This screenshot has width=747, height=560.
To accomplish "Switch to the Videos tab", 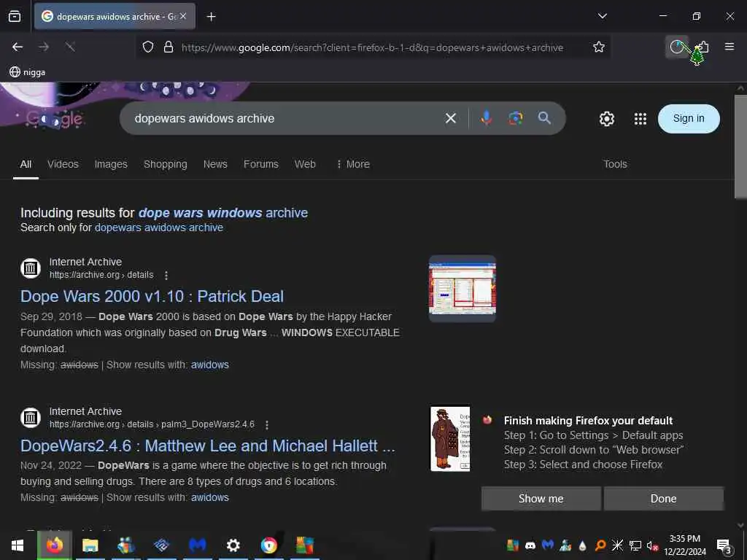I will click(x=63, y=164).
